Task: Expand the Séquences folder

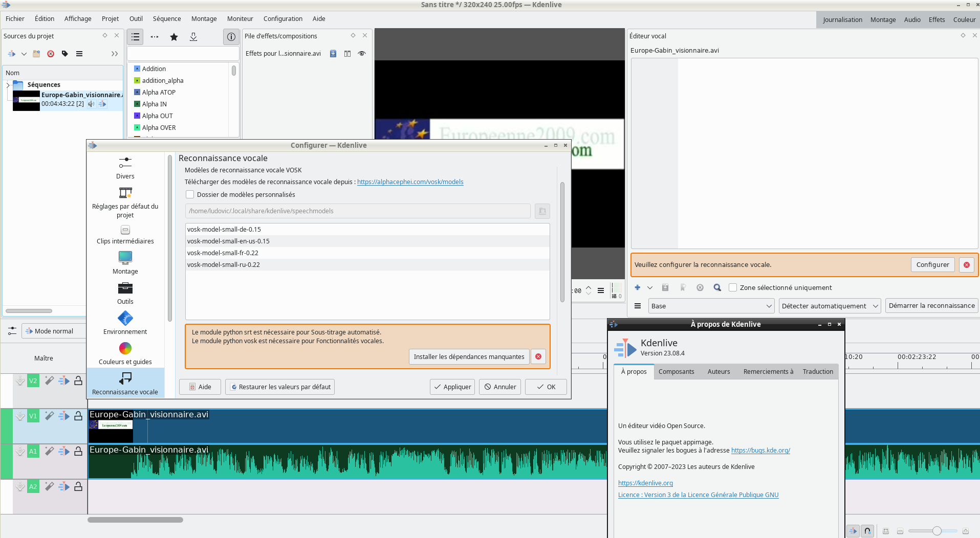Action: 8,85
